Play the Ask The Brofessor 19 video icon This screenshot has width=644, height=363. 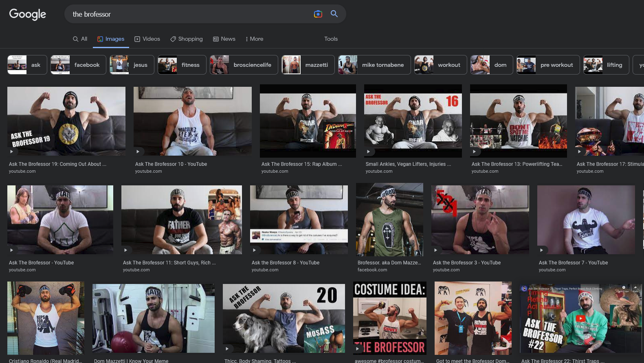[x=11, y=152]
